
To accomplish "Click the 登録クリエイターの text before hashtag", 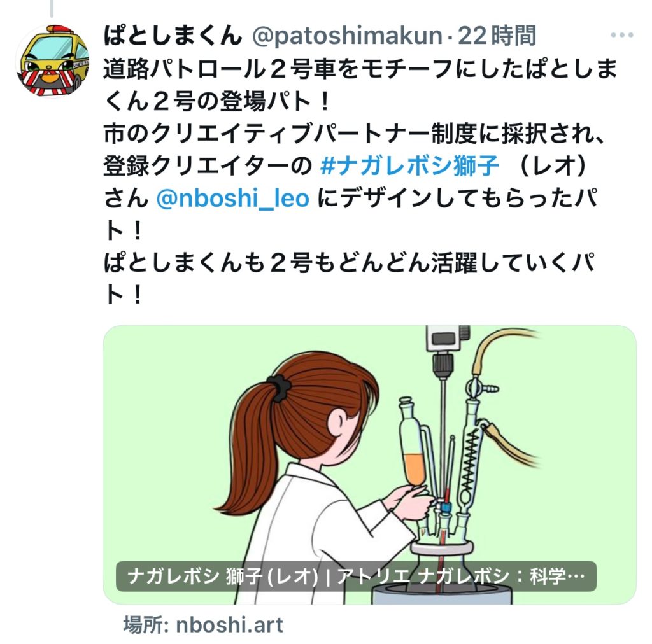I will (208, 166).
